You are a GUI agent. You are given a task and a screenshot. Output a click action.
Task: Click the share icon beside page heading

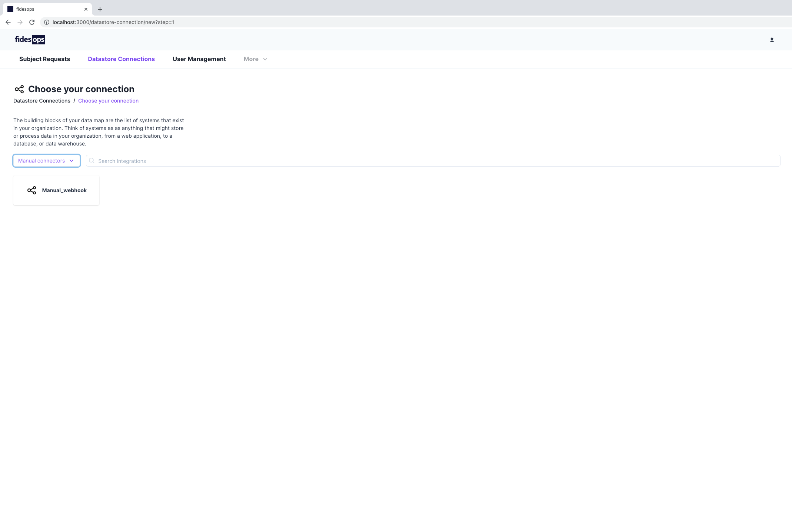(19, 89)
